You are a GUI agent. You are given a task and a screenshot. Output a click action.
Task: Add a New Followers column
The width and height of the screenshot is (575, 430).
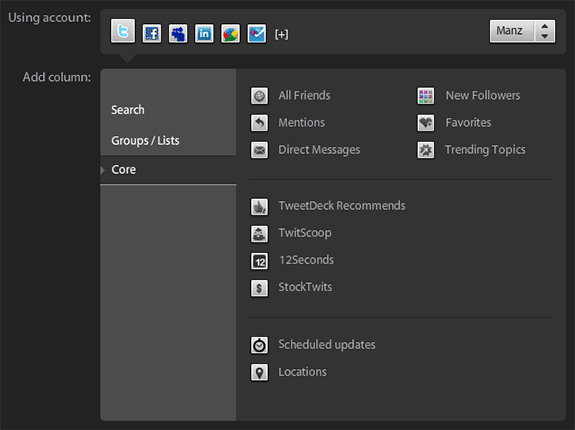(483, 96)
